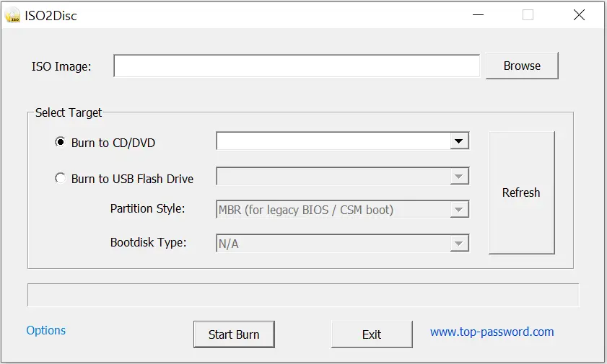Exit the ISO2Disc application
Screen dimensions: 607x364
(x=372, y=334)
